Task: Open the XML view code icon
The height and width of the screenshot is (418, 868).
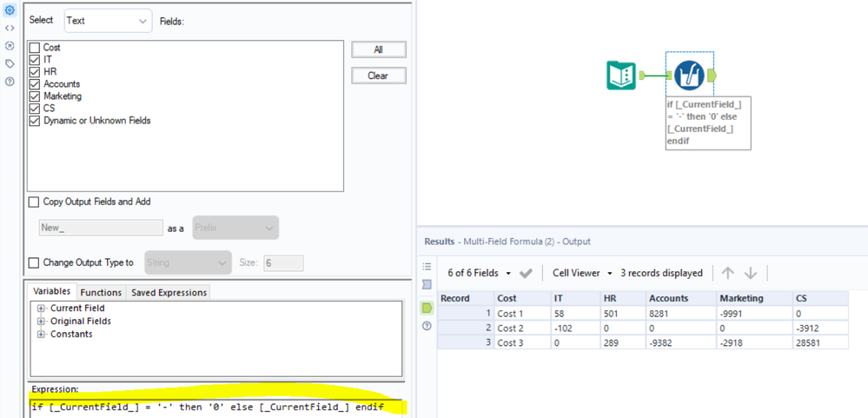Action: (x=10, y=28)
